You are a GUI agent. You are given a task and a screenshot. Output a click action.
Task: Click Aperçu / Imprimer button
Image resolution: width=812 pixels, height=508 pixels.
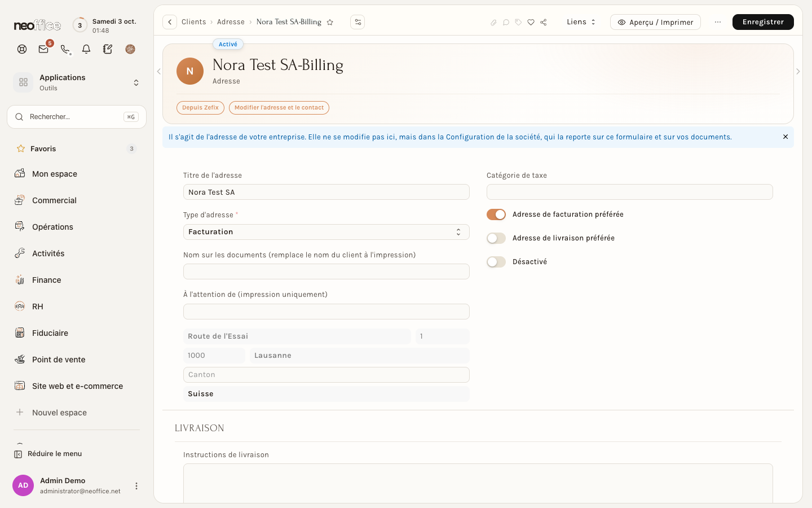pyautogui.click(x=655, y=22)
